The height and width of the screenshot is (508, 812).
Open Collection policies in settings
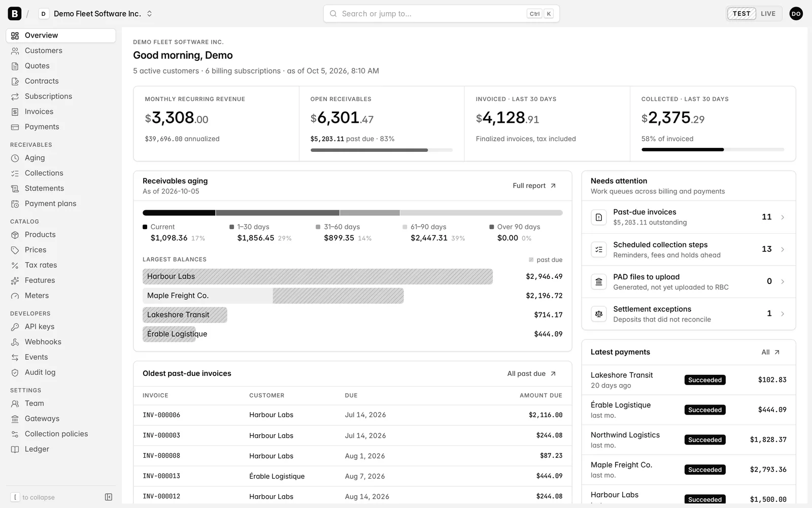[61, 434]
